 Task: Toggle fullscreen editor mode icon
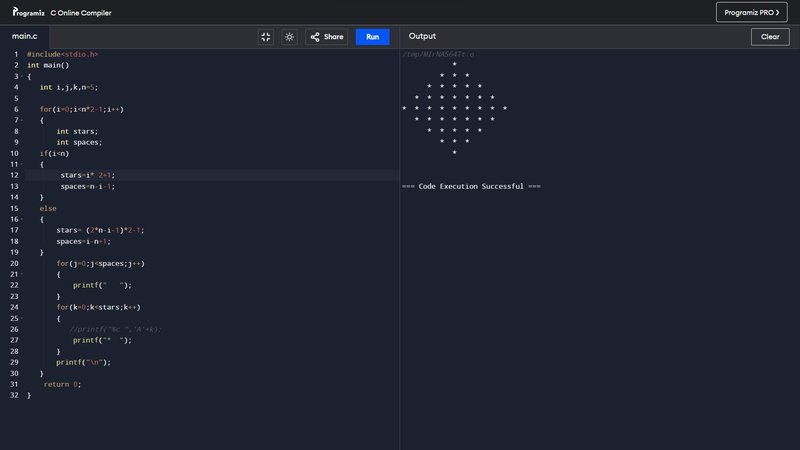pyautogui.click(x=266, y=37)
